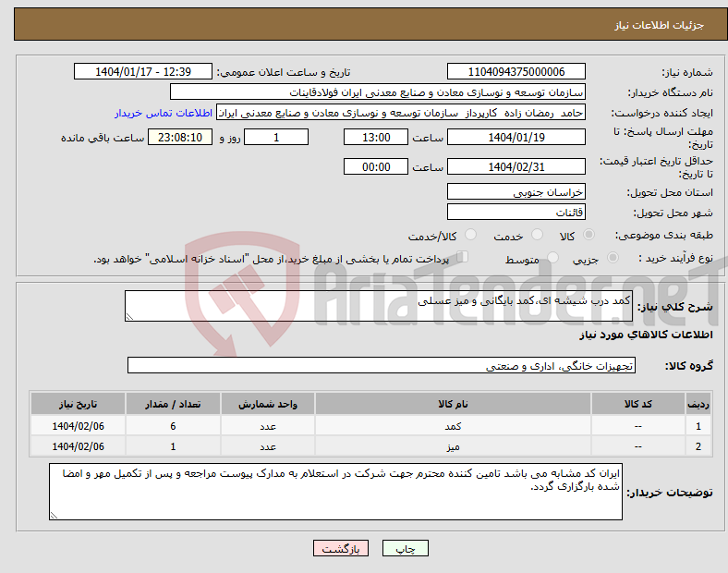Click the response deadline date 1404/01/19
Image resolution: width=728 pixels, height=573 pixels.
pos(516,137)
